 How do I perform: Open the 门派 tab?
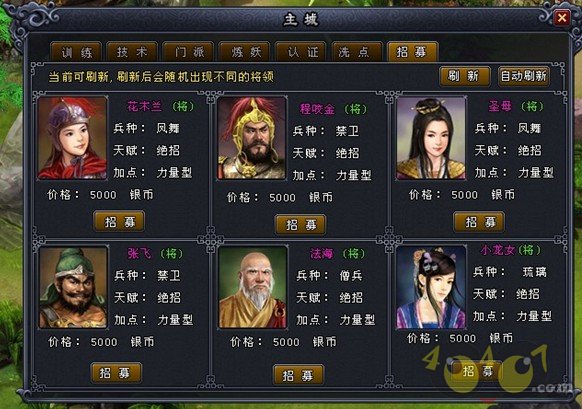188,52
